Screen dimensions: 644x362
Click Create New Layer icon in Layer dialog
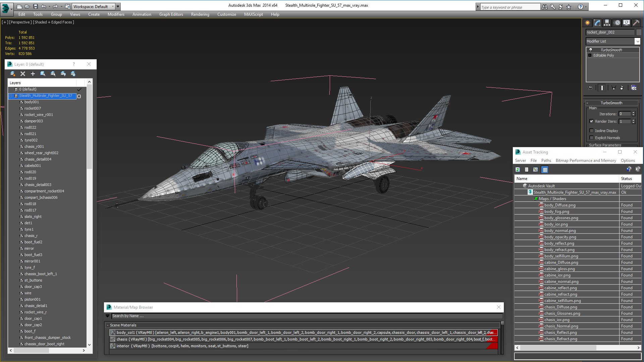pyautogui.click(x=13, y=74)
